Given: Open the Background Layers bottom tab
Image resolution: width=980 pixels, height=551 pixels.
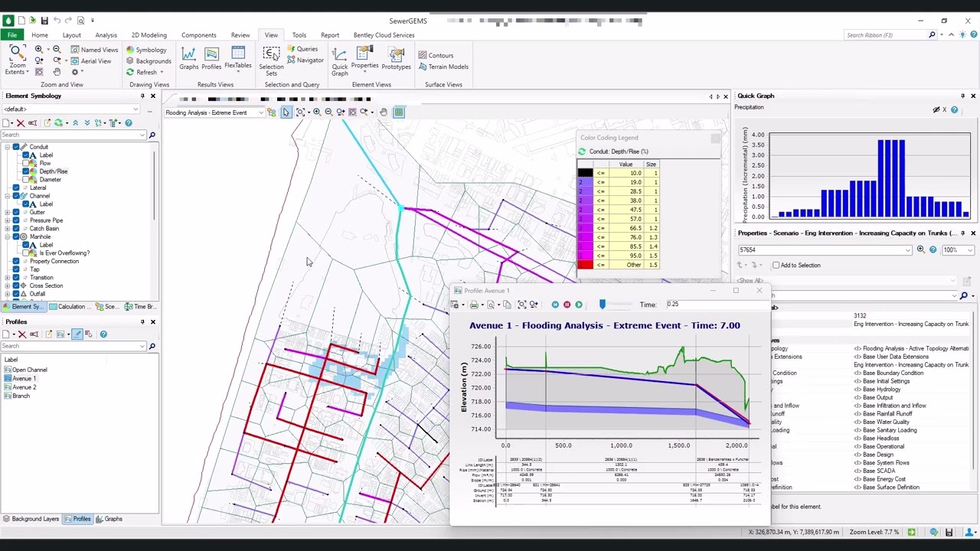Looking at the screenshot, I should (31, 519).
